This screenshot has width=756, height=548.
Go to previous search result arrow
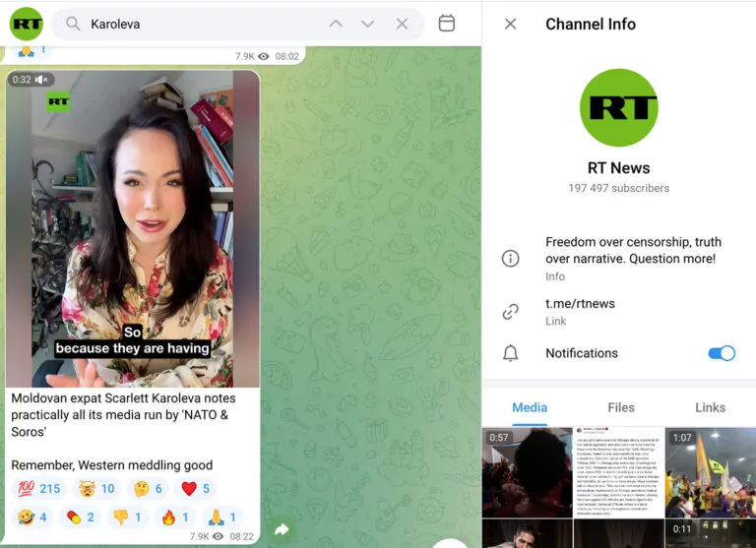click(336, 24)
